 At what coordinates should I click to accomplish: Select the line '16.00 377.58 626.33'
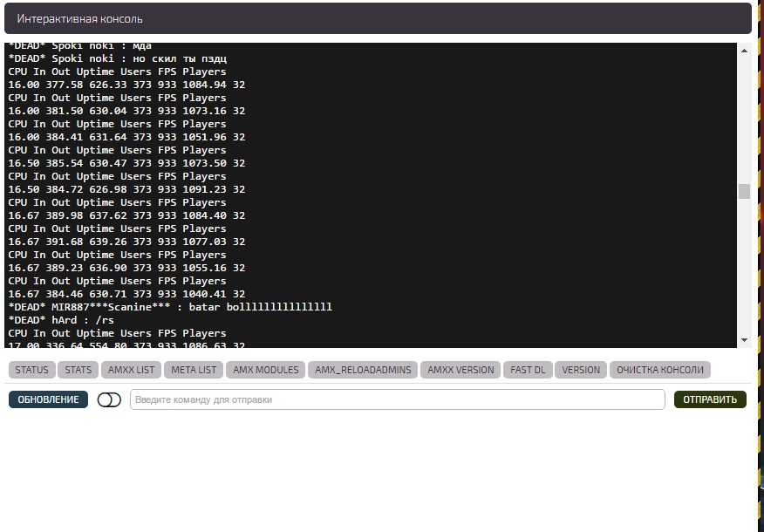pos(126,85)
